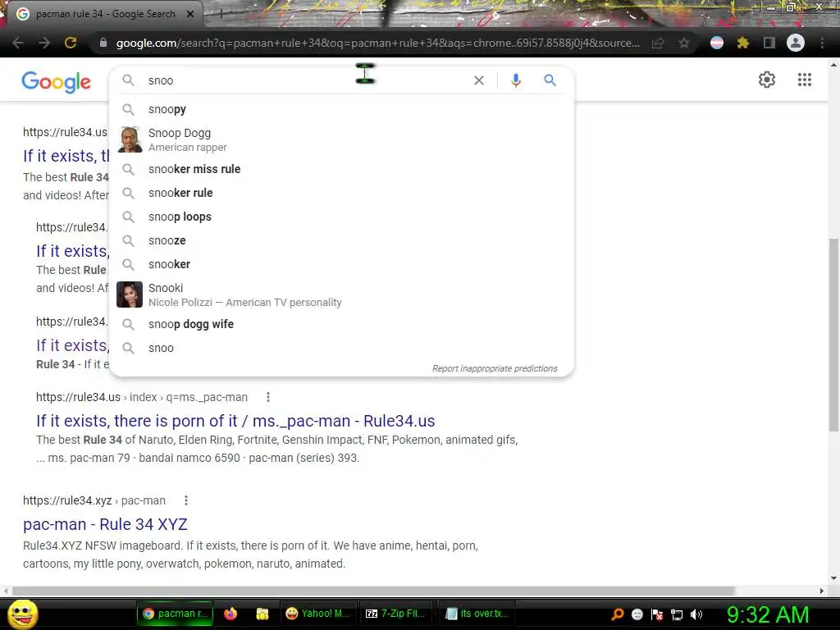This screenshot has width=840, height=630.
Task: Click the network tray icon
Action: click(x=677, y=614)
